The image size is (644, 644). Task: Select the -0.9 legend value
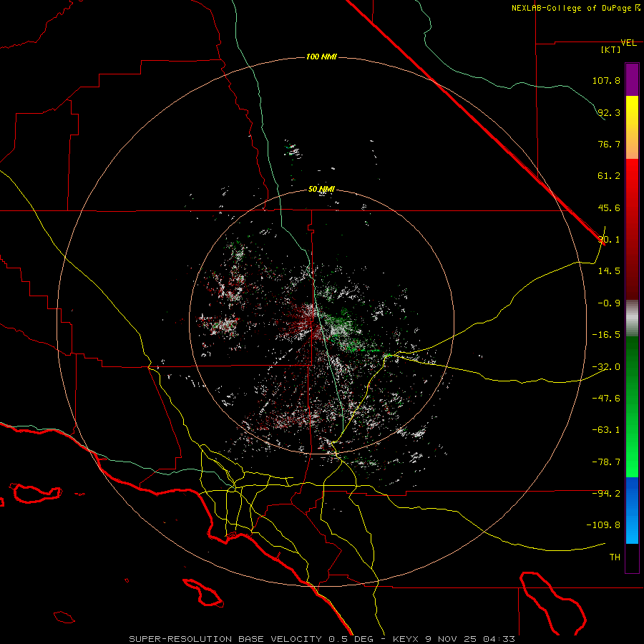coord(609,303)
